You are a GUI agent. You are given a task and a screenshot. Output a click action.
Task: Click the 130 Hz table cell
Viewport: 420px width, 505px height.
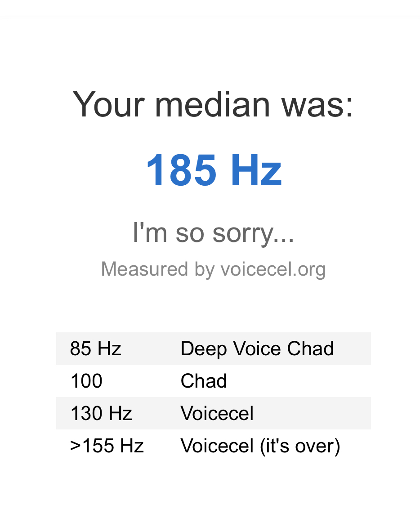(x=101, y=413)
